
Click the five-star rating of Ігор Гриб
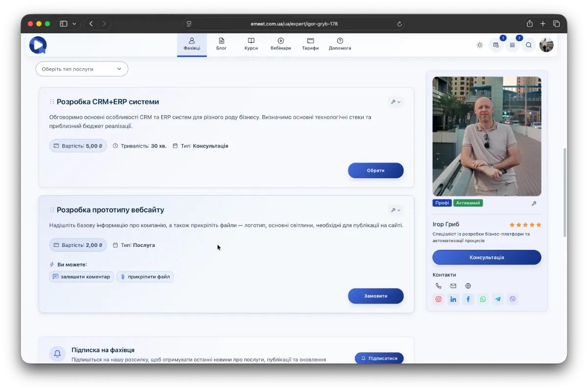[525, 225]
